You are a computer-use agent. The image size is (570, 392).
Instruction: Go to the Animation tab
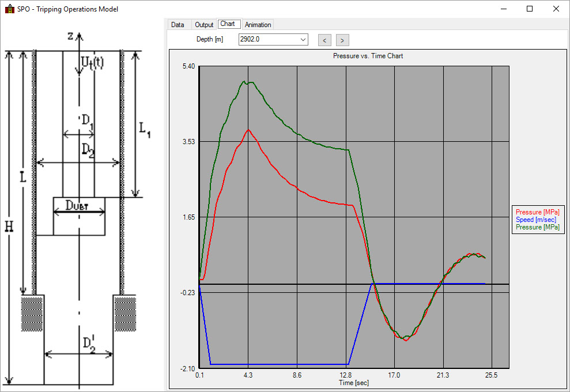[x=258, y=25]
